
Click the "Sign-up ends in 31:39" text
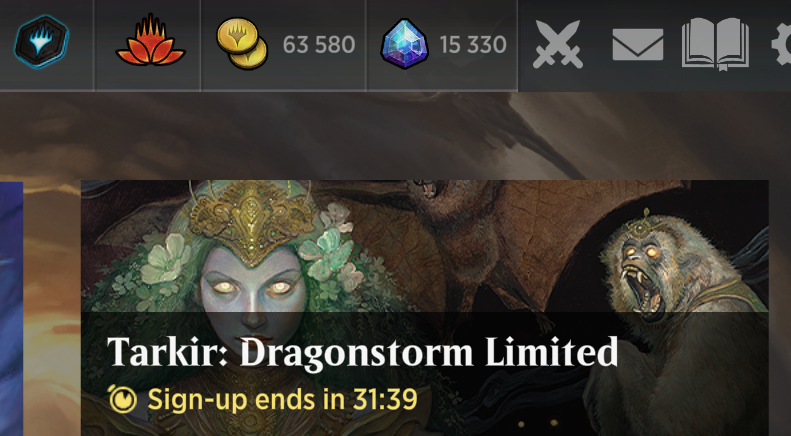[282, 400]
